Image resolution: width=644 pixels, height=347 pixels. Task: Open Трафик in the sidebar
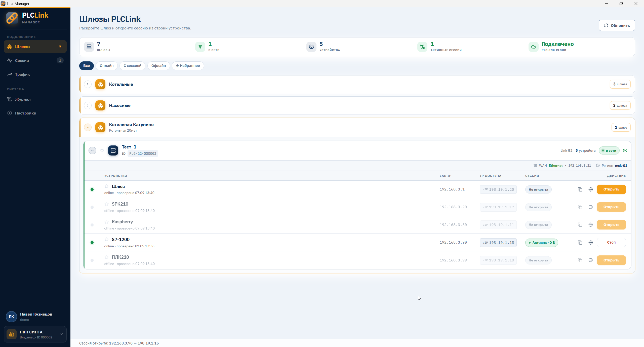coord(35,74)
